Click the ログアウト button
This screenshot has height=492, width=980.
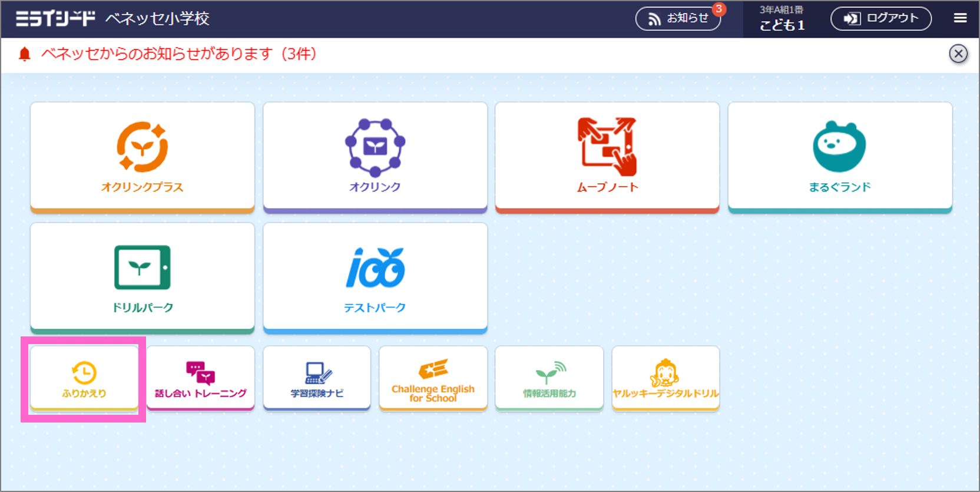[x=880, y=18]
